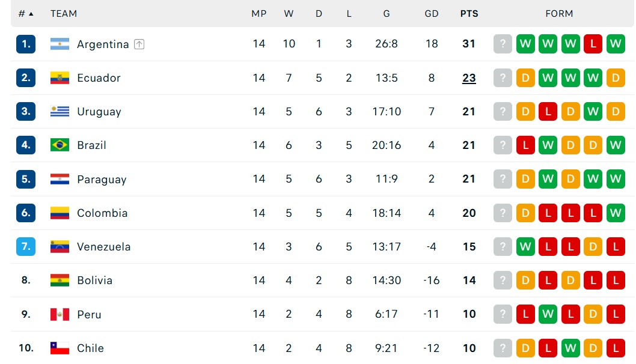Sort standings by PTS column header
The width and height of the screenshot is (636, 364).
tap(469, 14)
